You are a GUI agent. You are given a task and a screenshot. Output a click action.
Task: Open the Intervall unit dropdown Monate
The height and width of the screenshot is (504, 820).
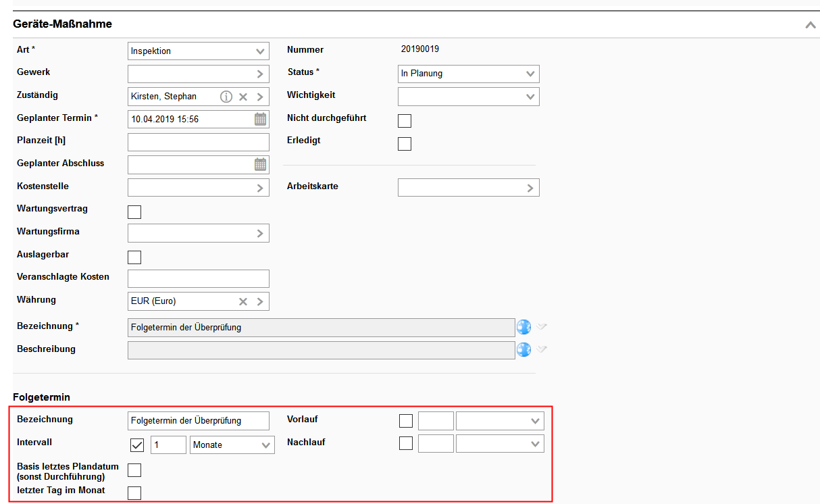point(232,445)
